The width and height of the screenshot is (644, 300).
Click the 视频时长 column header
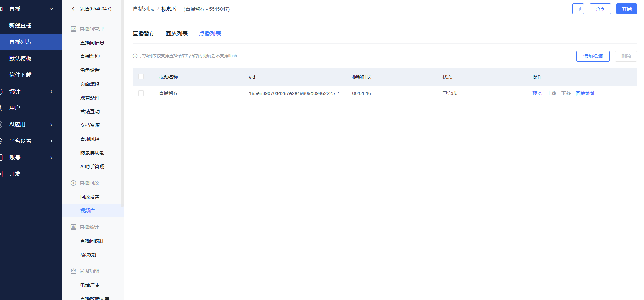click(362, 77)
